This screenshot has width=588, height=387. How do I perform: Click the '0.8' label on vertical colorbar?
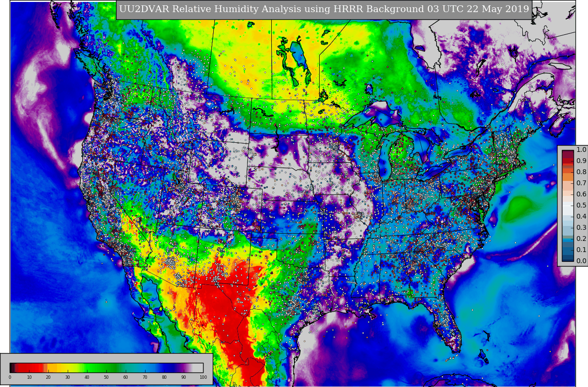pos(581,172)
